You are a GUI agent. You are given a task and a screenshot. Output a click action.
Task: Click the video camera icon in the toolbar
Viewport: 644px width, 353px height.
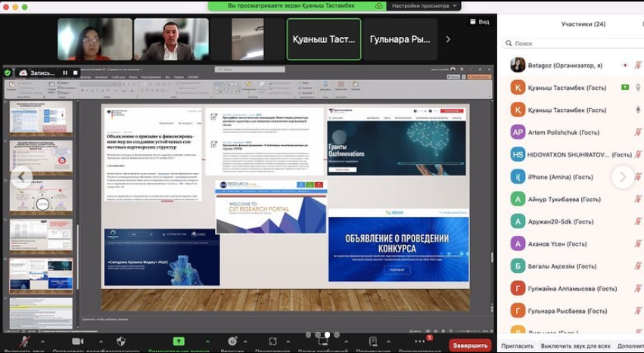[77, 341]
